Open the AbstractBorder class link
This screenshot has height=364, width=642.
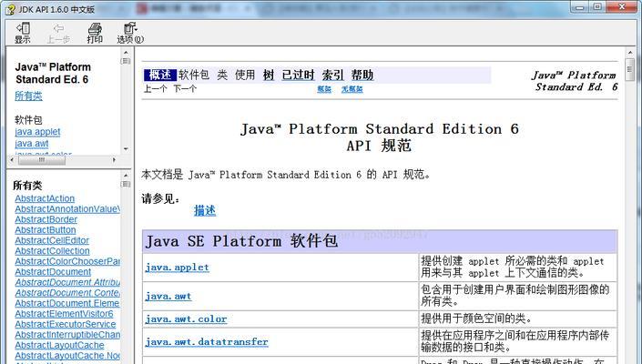click(46, 219)
